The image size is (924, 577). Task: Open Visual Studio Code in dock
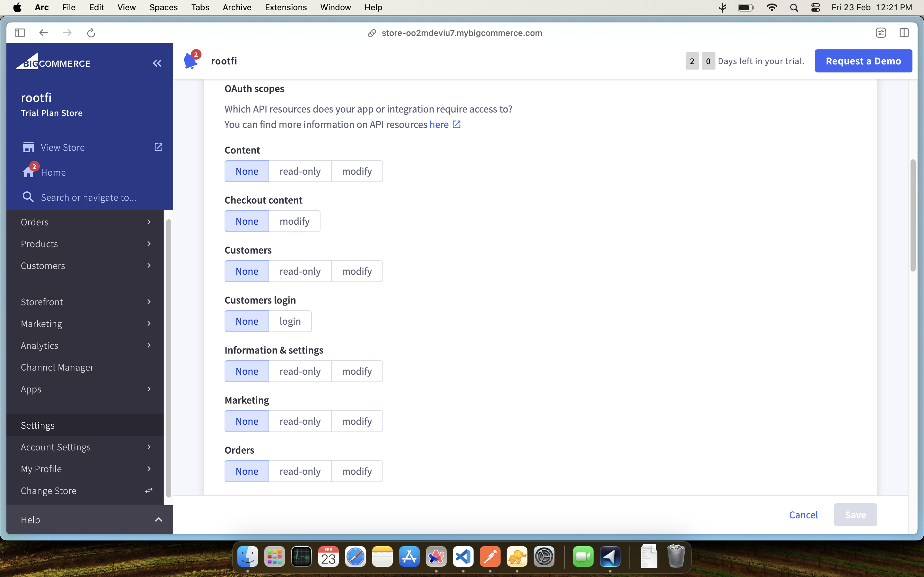(x=463, y=557)
